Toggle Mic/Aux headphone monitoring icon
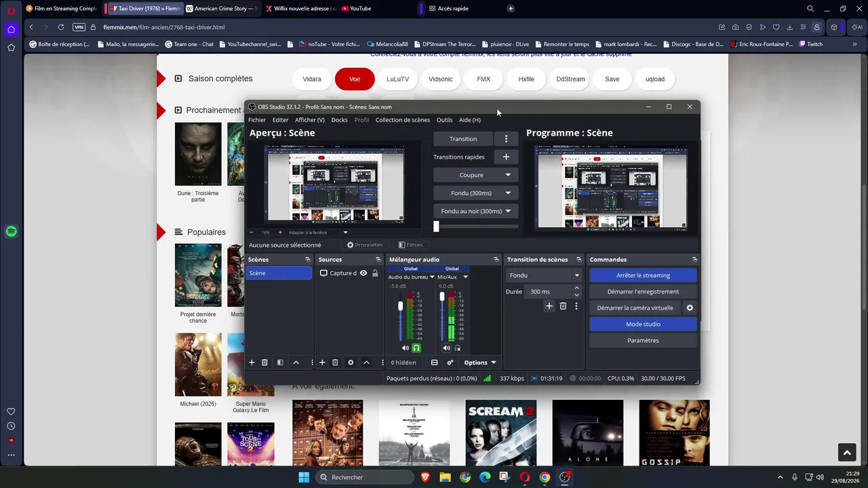 click(458, 348)
